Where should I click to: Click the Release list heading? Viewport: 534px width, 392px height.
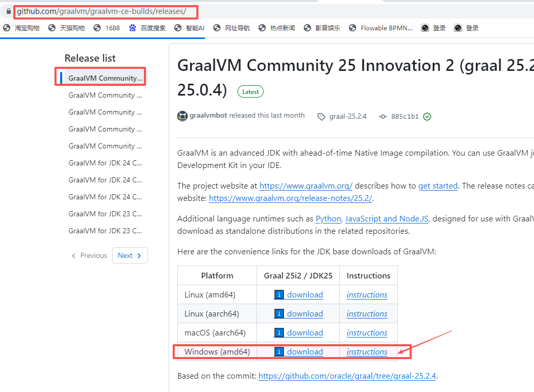[x=90, y=58]
